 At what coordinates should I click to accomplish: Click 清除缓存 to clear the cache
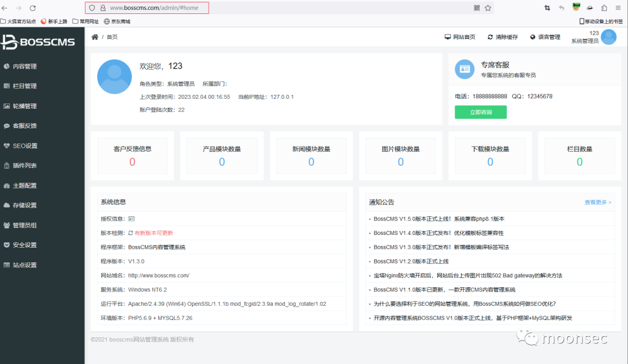click(502, 37)
